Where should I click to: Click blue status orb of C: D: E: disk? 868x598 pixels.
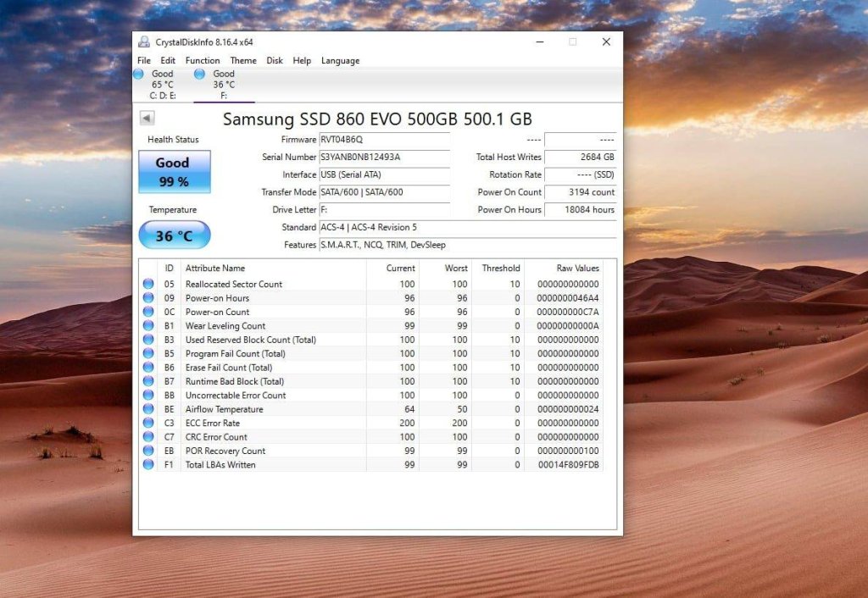[x=138, y=74]
